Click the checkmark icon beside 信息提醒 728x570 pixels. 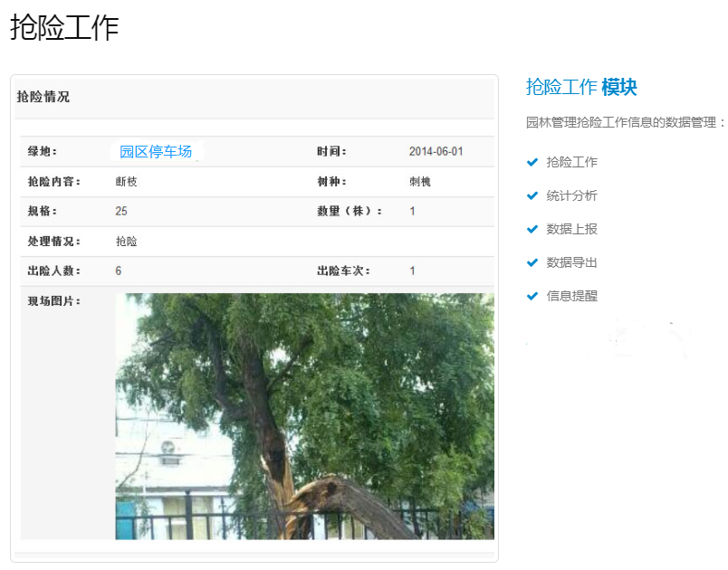tap(532, 296)
